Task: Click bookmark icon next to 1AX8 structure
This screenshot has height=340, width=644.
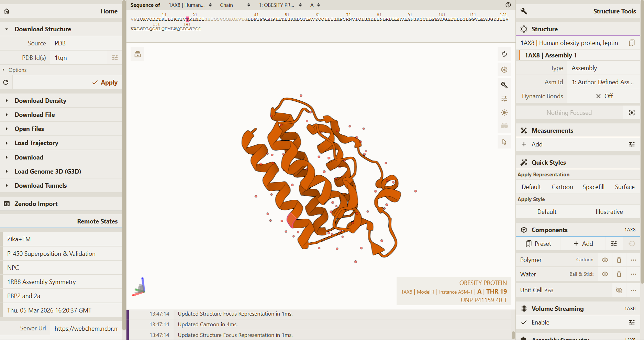Action: point(632,43)
